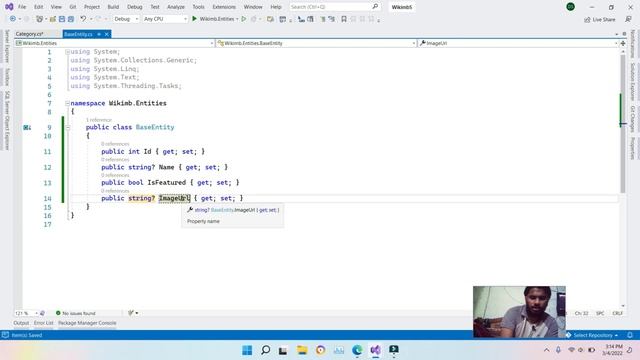Open Windows Start menu

pyautogui.click(x=247, y=350)
